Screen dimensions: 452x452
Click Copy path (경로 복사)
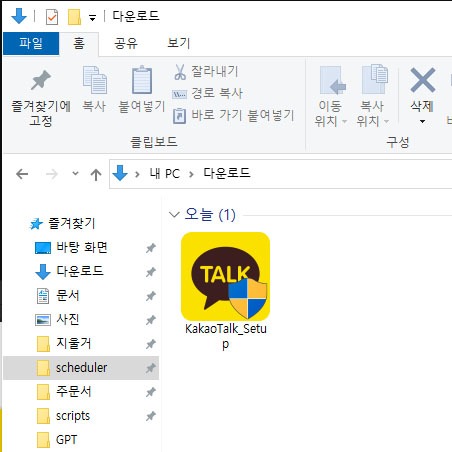[207, 93]
